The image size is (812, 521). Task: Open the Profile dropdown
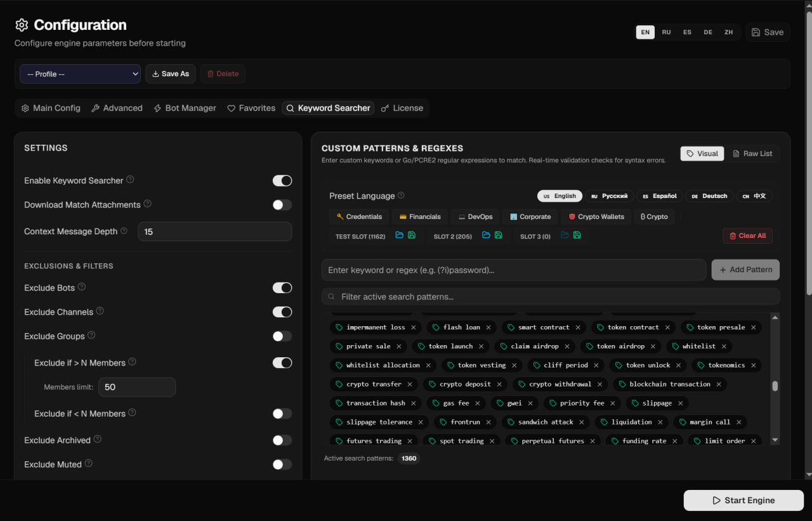80,74
